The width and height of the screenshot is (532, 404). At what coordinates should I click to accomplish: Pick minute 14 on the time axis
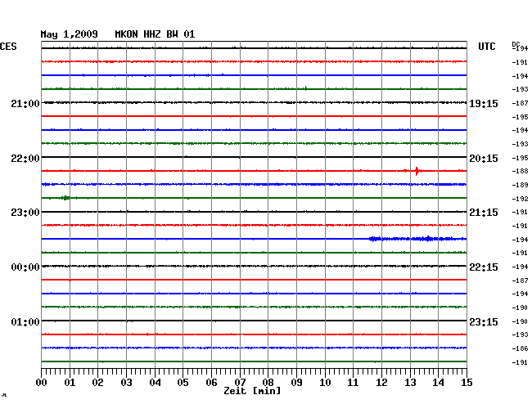click(x=438, y=383)
